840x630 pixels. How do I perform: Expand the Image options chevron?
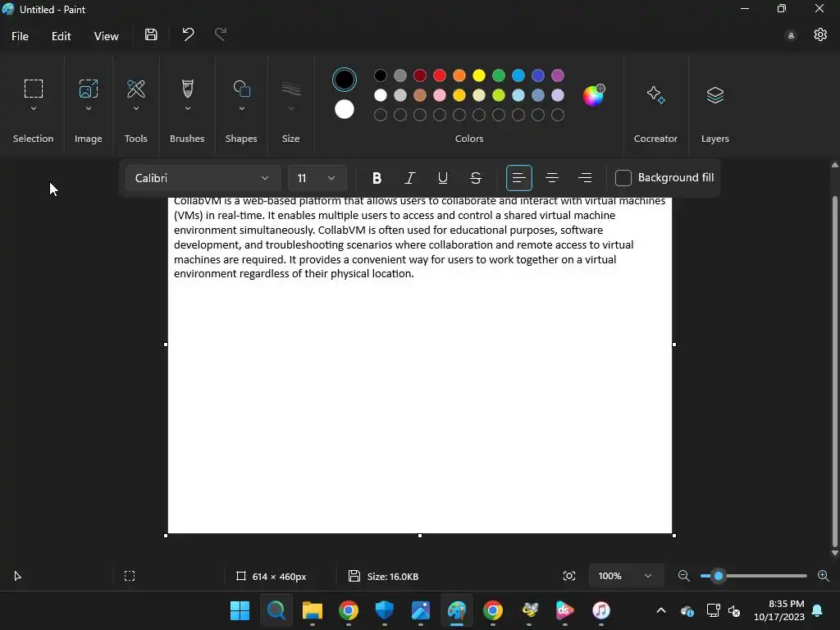point(89,109)
